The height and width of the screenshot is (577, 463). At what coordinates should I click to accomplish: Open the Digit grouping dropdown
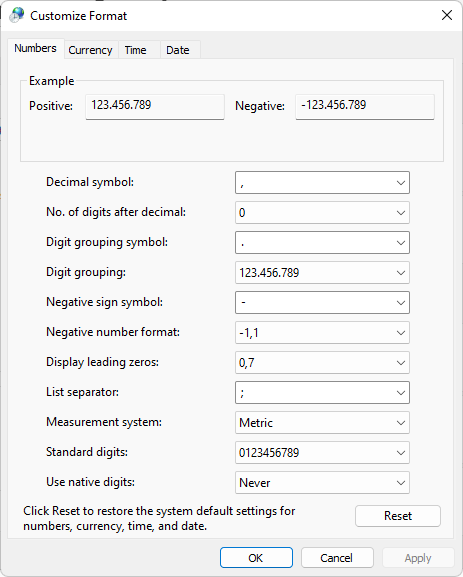pos(322,273)
